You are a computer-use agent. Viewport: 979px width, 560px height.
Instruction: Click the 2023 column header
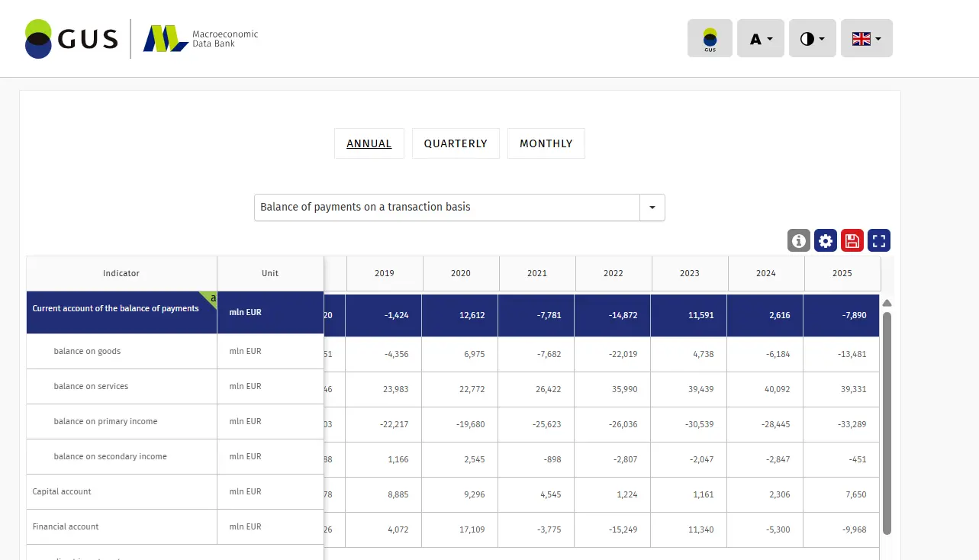pyautogui.click(x=690, y=273)
